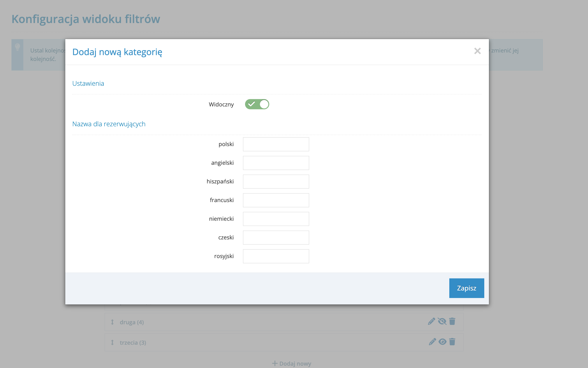Delete the druga (4) row
This screenshot has height=368, width=588.
pos(452,321)
